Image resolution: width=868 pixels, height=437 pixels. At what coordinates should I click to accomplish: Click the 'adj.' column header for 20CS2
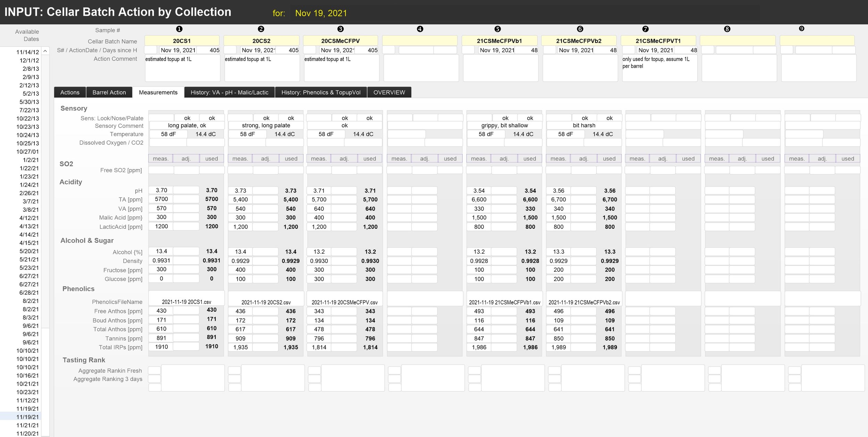tap(266, 159)
